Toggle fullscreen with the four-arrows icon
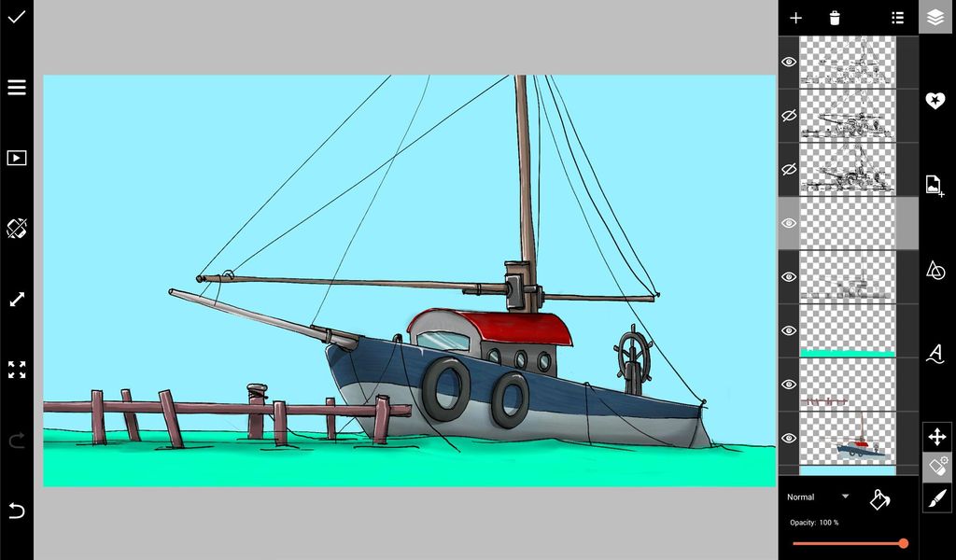The height and width of the screenshot is (560, 956). click(17, 370)
